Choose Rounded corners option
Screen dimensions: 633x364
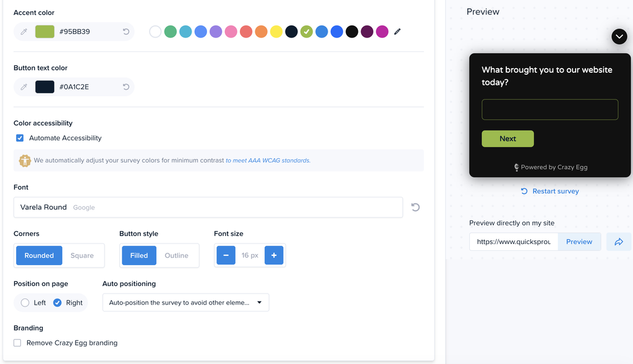[39, 255]
